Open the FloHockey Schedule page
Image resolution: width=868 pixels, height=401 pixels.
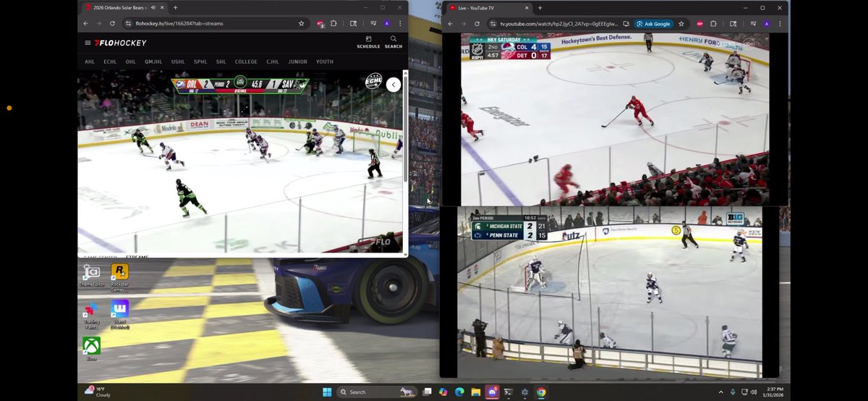[368, 42]
